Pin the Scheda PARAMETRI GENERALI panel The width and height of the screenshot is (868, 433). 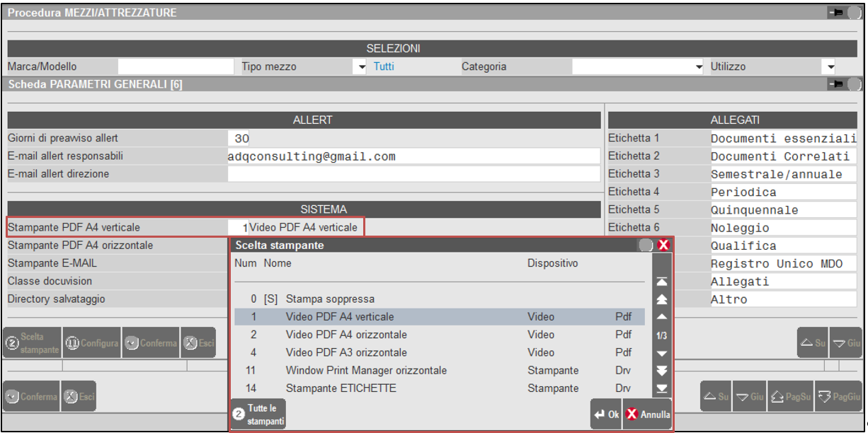point(835,85)
